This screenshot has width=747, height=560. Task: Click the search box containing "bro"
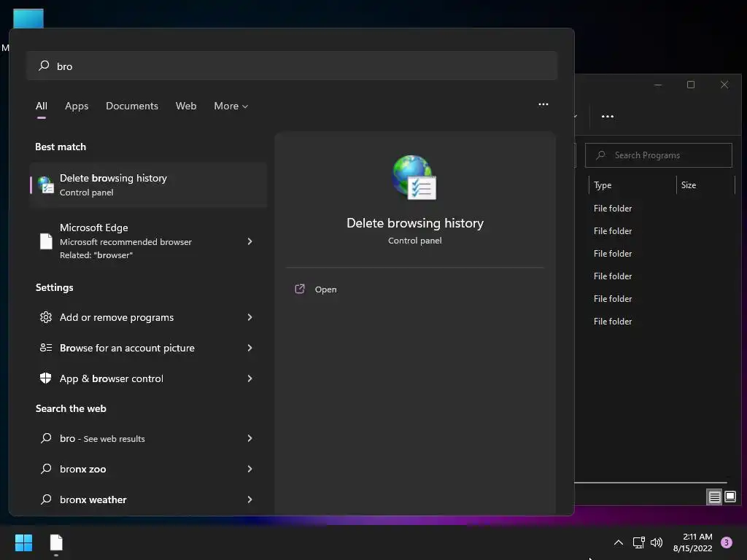click(292, 66)
